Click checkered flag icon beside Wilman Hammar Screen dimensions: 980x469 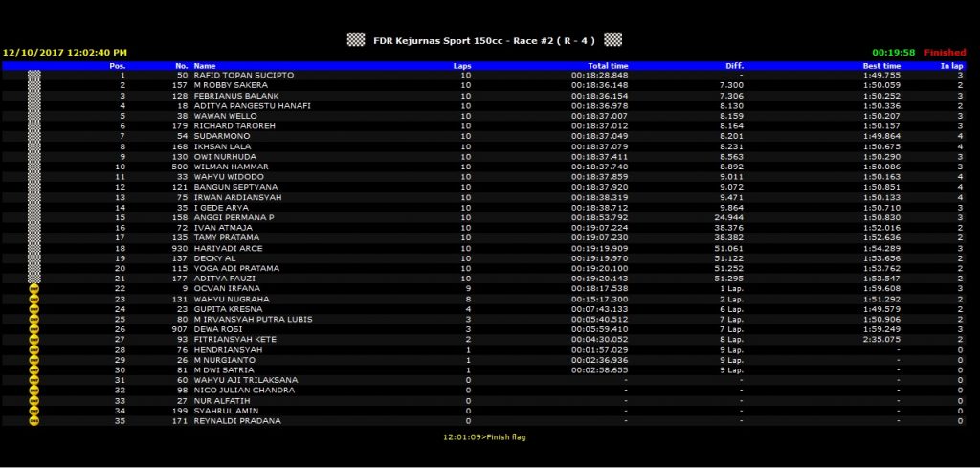[34, 167]
